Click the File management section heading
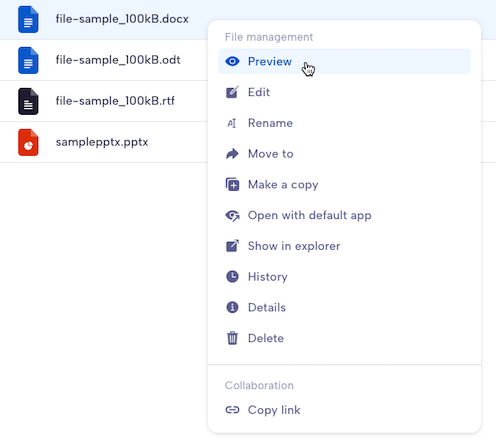 click(269, 37)
